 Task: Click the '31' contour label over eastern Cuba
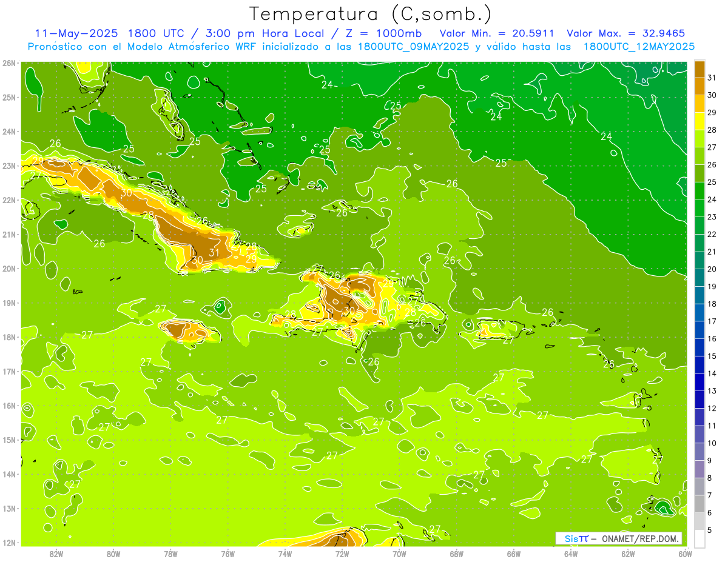214,253
